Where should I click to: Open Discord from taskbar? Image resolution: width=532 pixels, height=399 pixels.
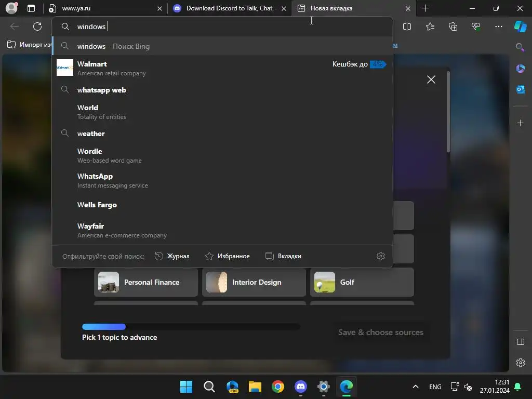301,387
